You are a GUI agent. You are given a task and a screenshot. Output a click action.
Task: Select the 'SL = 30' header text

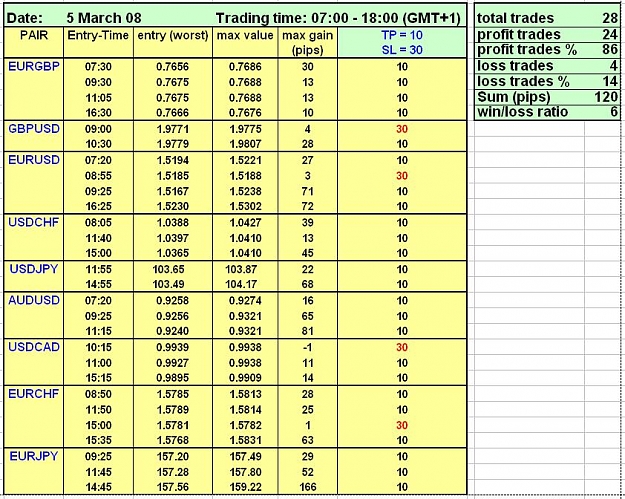point(402,50)
